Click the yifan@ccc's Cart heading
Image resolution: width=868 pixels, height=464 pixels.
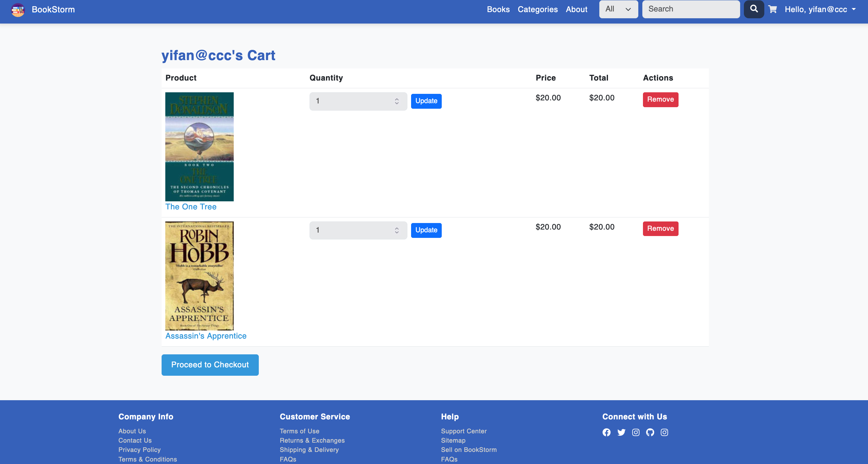218,55
